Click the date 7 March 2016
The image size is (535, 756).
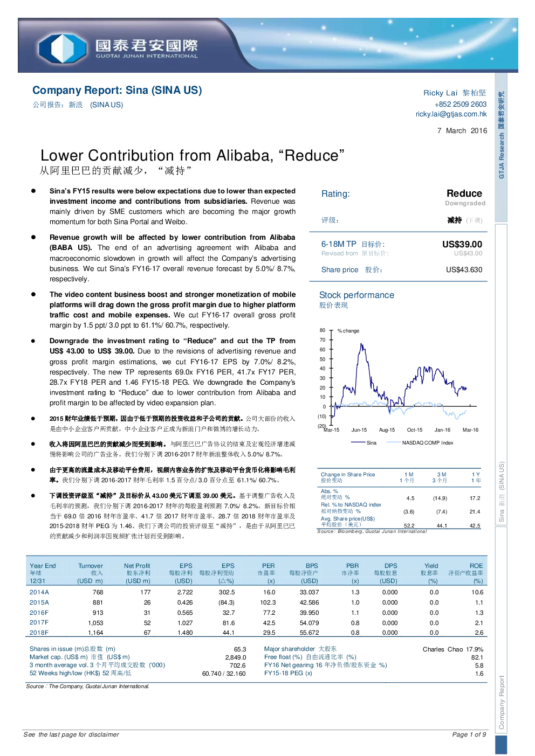462,130
